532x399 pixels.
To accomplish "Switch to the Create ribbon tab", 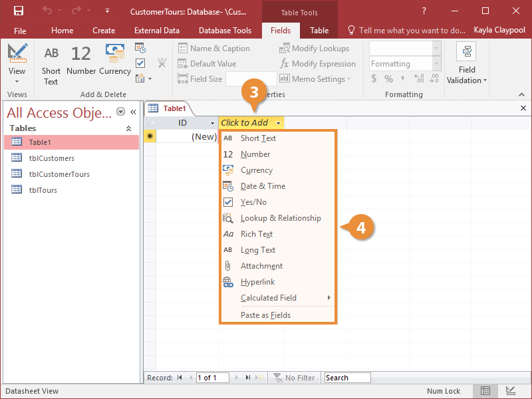I will click(104, 31).
